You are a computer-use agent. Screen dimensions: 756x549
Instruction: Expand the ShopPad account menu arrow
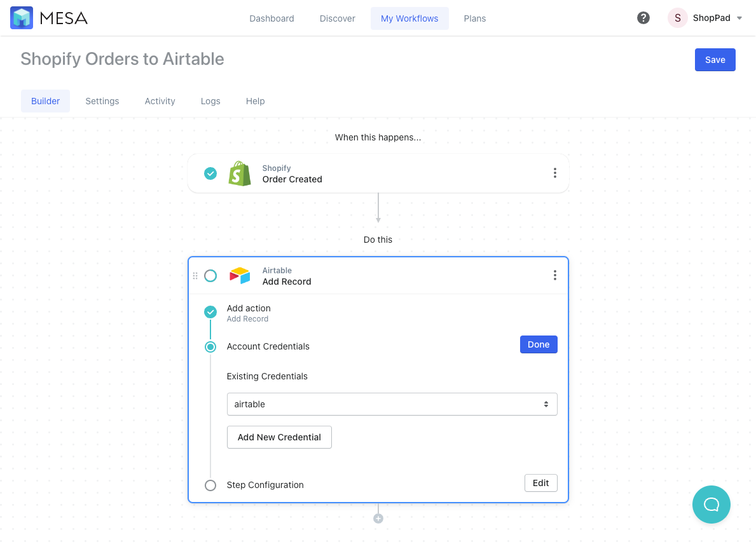739,18
